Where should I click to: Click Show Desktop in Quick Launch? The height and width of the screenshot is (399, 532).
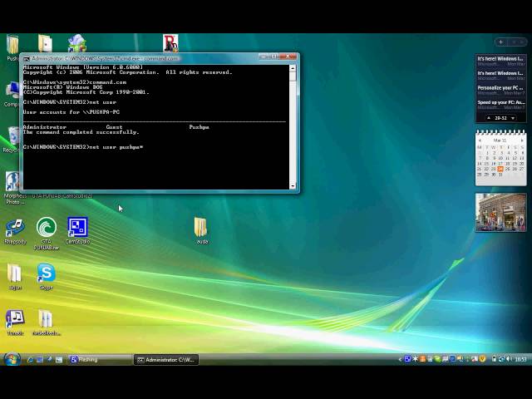pos(40,359)
